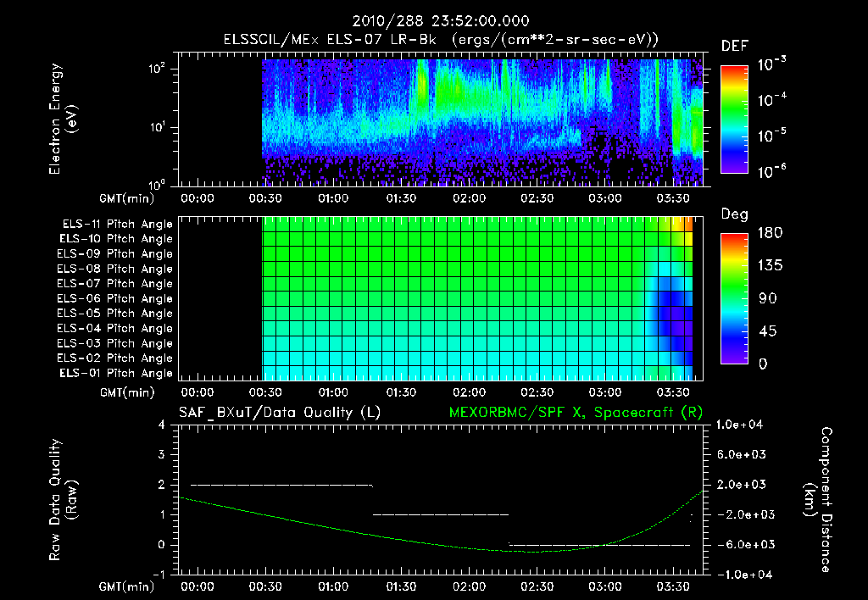Click the data quality line at level 2
Image resolution: width=868 pixels, height=600 pixels.
tap(281, 486)
